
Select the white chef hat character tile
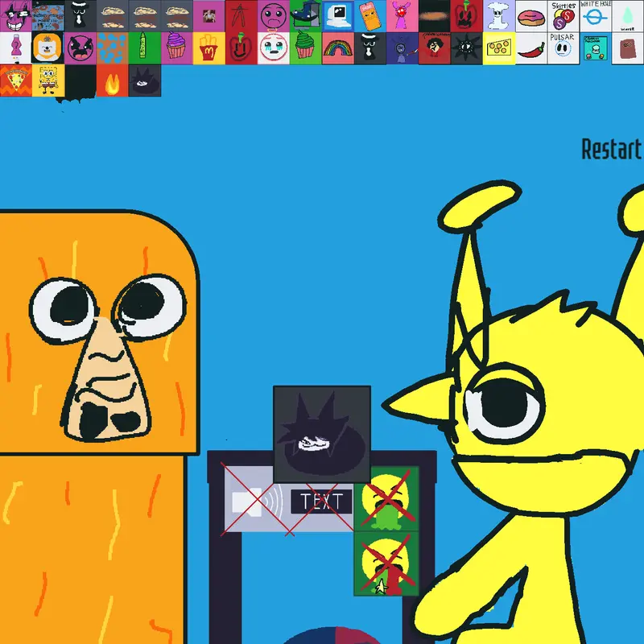click(x=499, y=15)
